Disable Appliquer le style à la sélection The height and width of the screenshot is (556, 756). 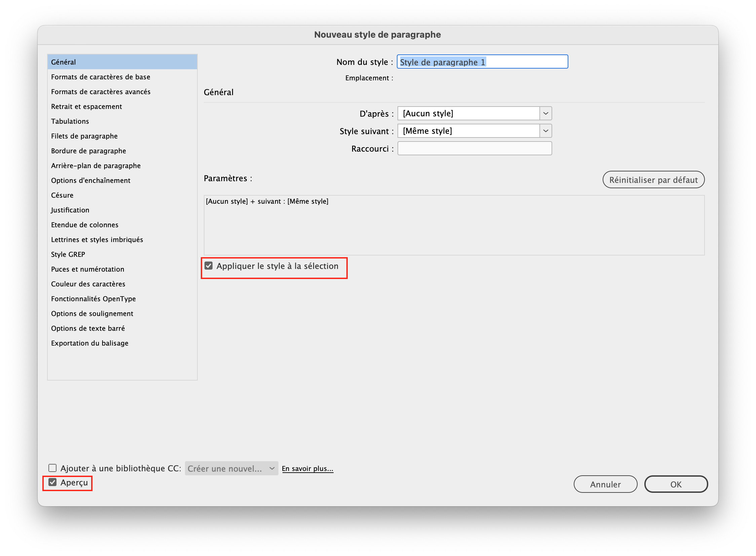[x=209, y=266]
